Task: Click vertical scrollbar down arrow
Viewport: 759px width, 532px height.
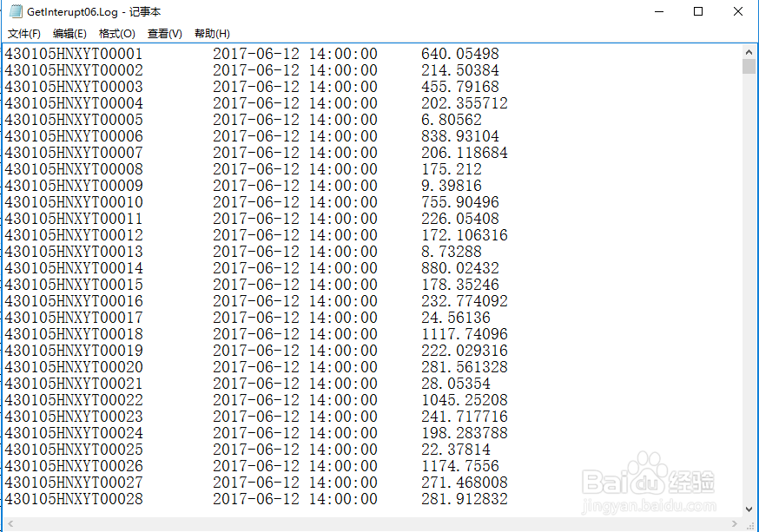Action: pyautogui.click(x=749, y=509)
